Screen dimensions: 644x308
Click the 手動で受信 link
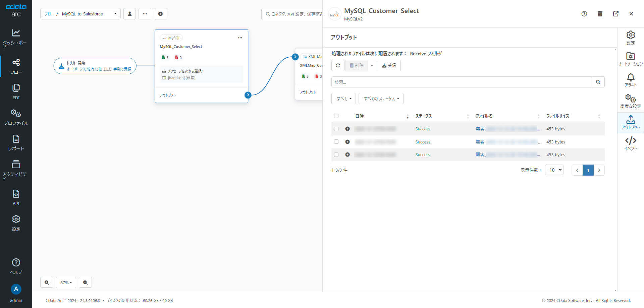[122, 69]
